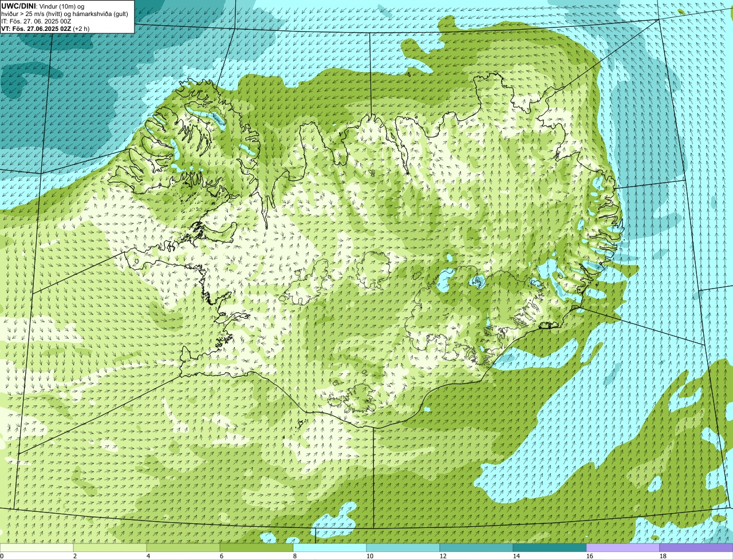This screenshot has height=560, width=733.
Task: Select the legend swatch between 10 and 12
Action: 403,547
